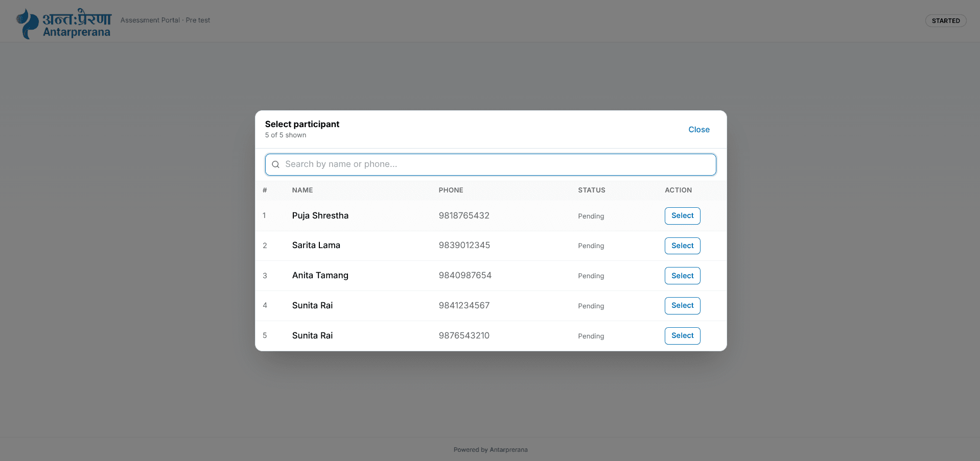The height and width of the screenshot is (461, 980).
Task: Click the name Sarita Lama
Action: [316, 245]
